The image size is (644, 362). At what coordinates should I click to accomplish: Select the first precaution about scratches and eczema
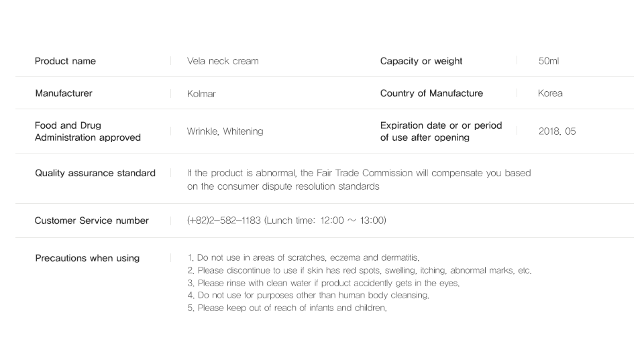303,258
